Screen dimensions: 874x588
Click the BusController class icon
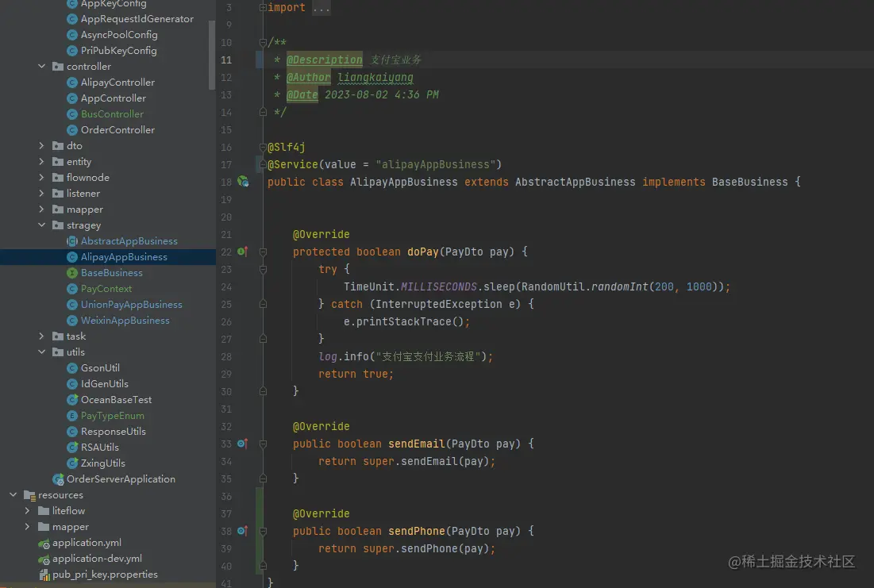(72, 114)
